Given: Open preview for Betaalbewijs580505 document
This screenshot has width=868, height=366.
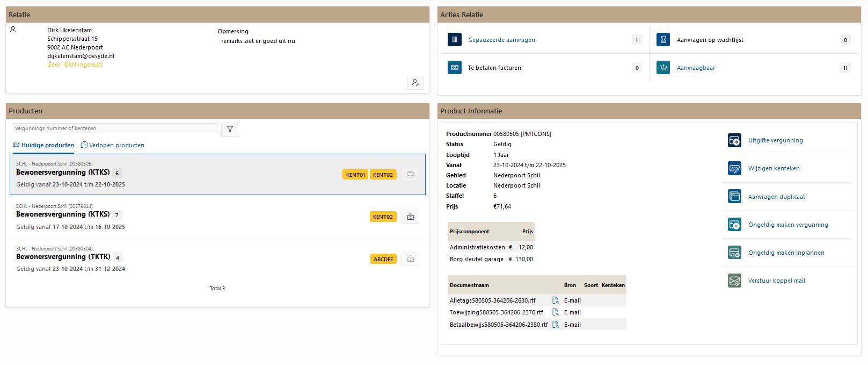Looking at the screenshot, I should [x=556, y=325].
